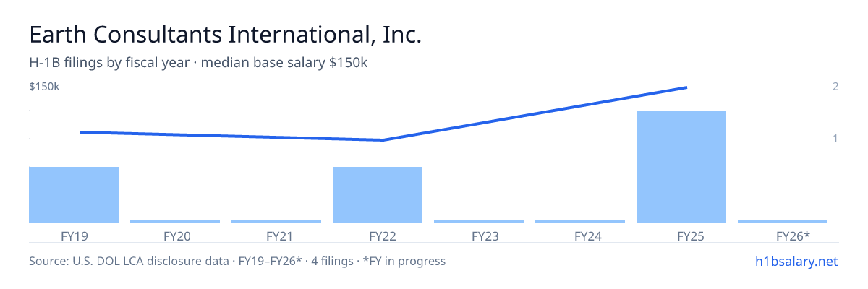Click the small FY23 bar
868x289 pixels.
click(479, 222)
